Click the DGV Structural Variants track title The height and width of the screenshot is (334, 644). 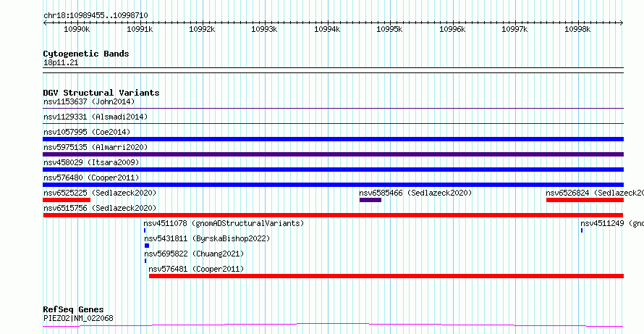(x=101, y=93)
